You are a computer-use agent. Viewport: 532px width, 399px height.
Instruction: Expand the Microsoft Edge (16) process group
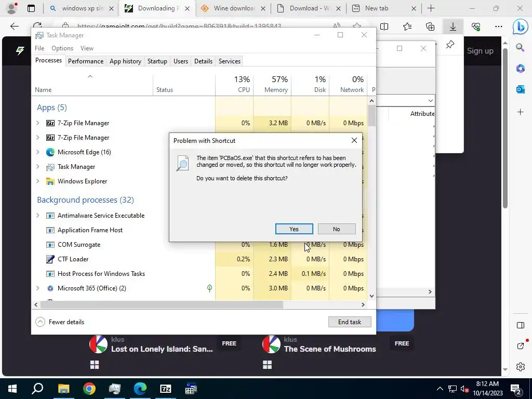(37, 152)
